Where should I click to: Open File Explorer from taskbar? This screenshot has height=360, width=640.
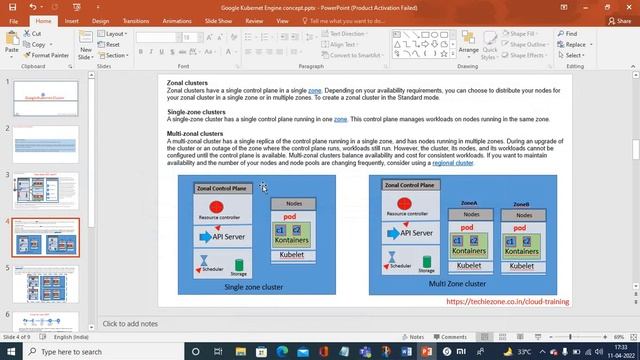pos(240,351)
